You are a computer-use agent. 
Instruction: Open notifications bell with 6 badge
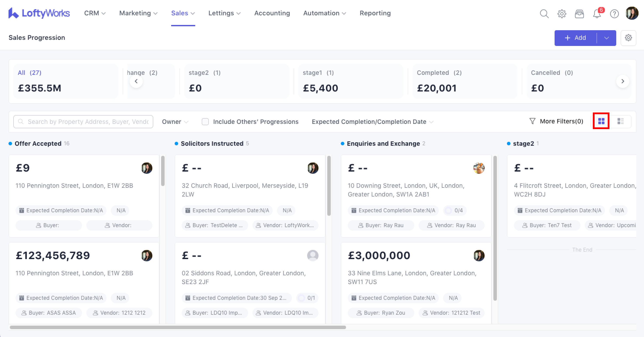pos(597,14)
